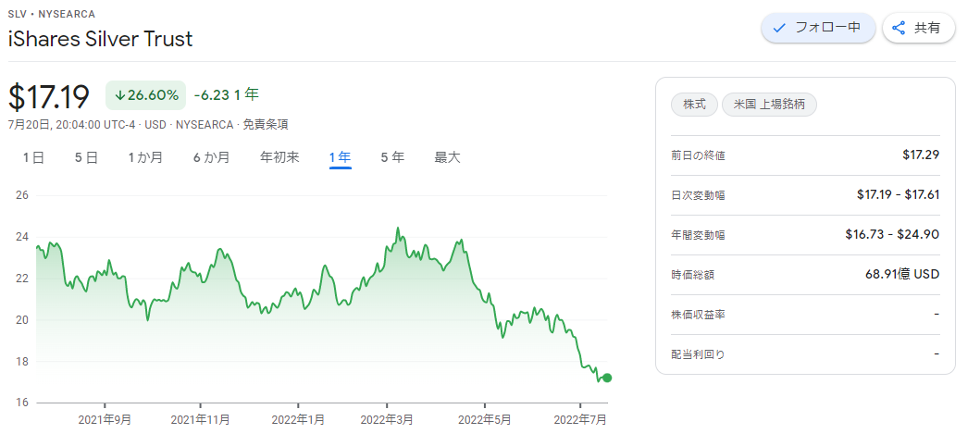Click the green endpoint dot on chart
This screenshot has height=434, width=980.
pos(607,378)
